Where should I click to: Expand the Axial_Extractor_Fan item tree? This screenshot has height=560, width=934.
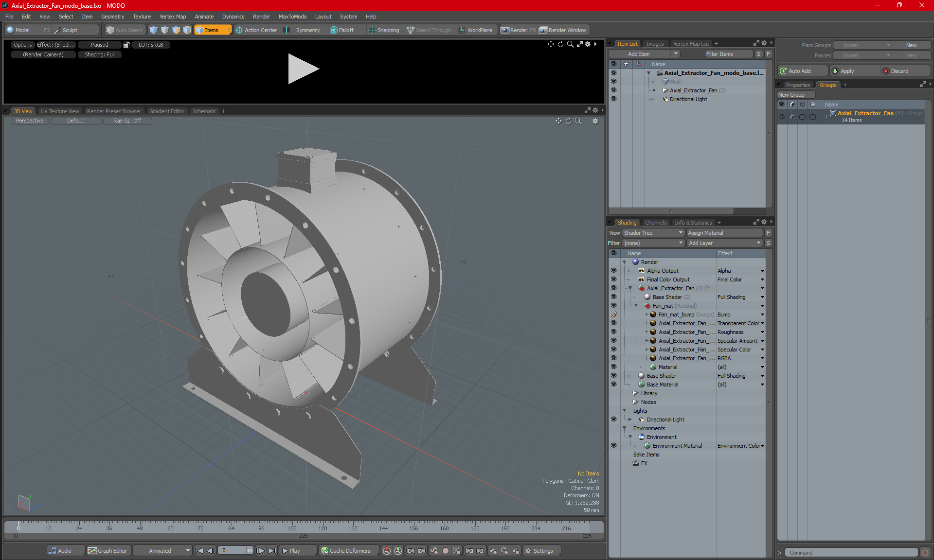654,90
